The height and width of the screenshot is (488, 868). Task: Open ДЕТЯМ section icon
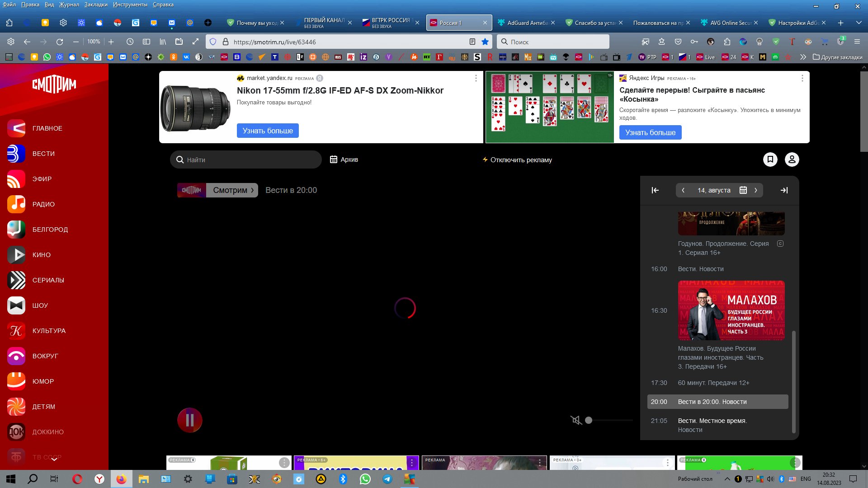(x=16, y=407)
